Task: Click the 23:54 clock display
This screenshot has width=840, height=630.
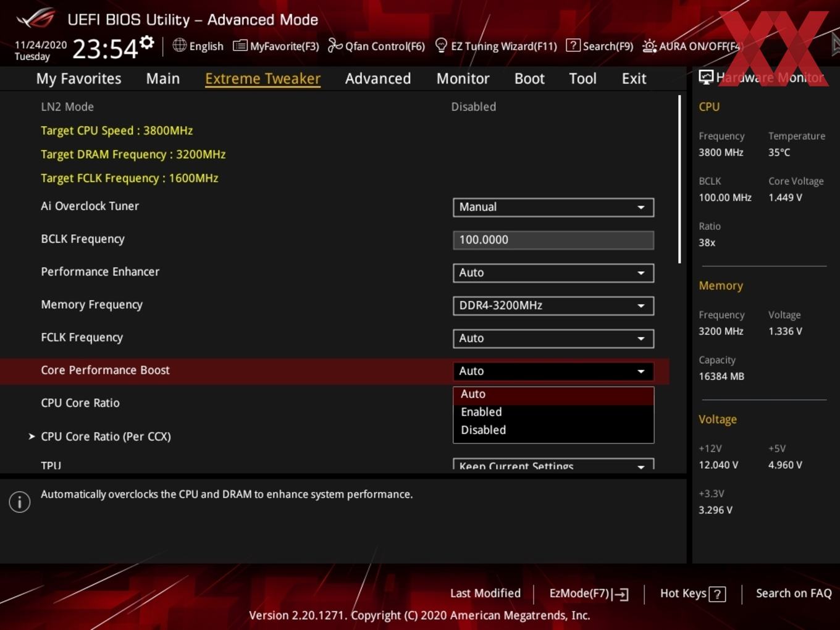Action: click(105, 49)
